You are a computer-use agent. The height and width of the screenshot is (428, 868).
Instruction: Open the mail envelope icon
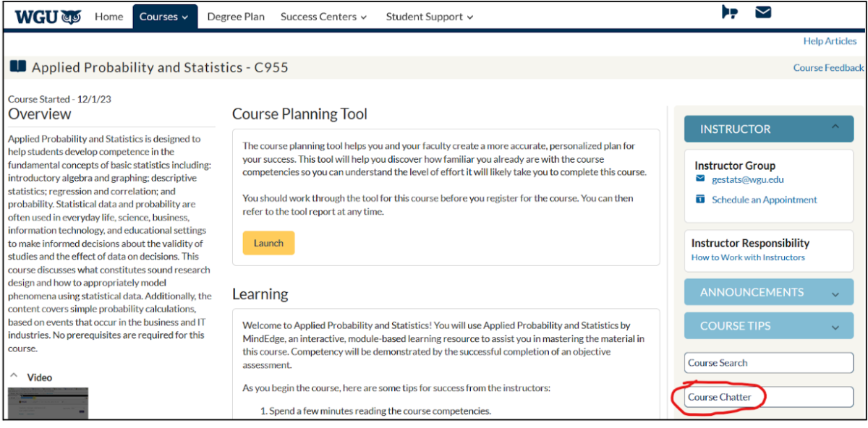(x=763, y=12)
